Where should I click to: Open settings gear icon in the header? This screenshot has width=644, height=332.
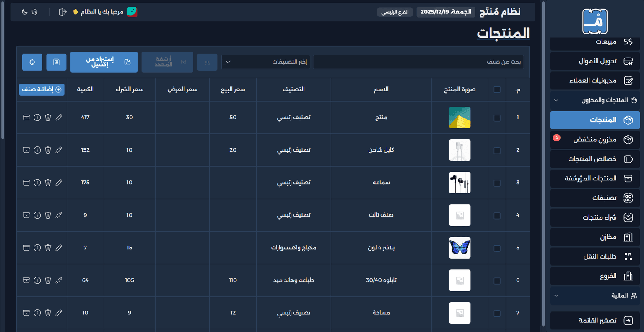pos(35,12)
